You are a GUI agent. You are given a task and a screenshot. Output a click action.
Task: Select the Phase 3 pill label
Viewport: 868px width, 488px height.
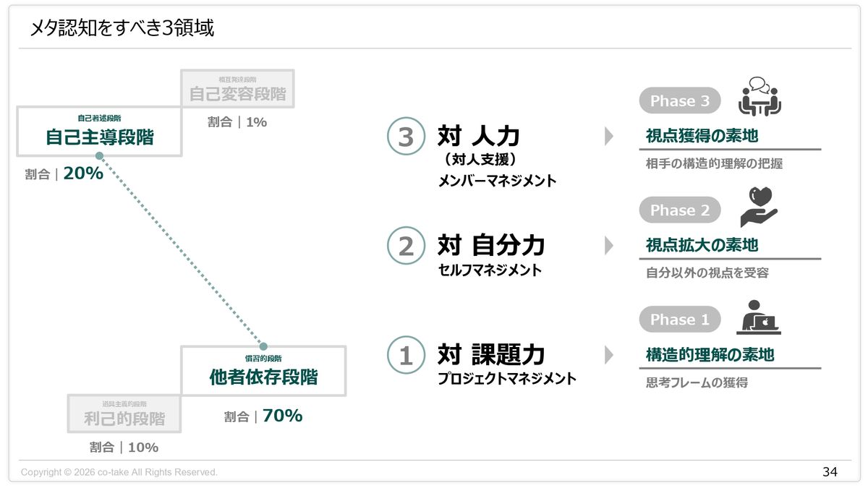(x=679, y=101)
